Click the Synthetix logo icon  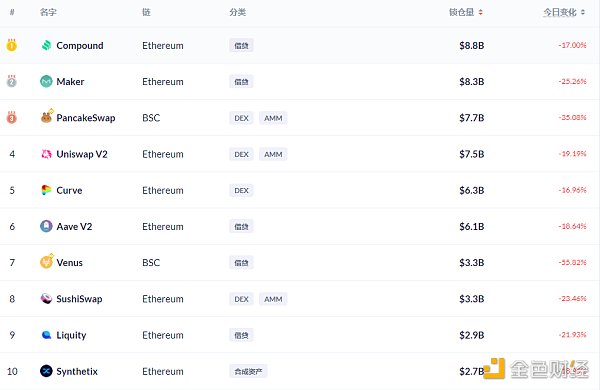pyautogui.click(x=46, y=371)
